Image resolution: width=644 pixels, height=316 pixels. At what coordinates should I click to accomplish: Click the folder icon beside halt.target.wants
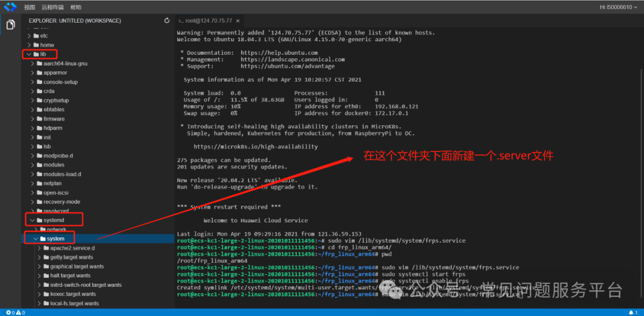(x=46, y=275)
